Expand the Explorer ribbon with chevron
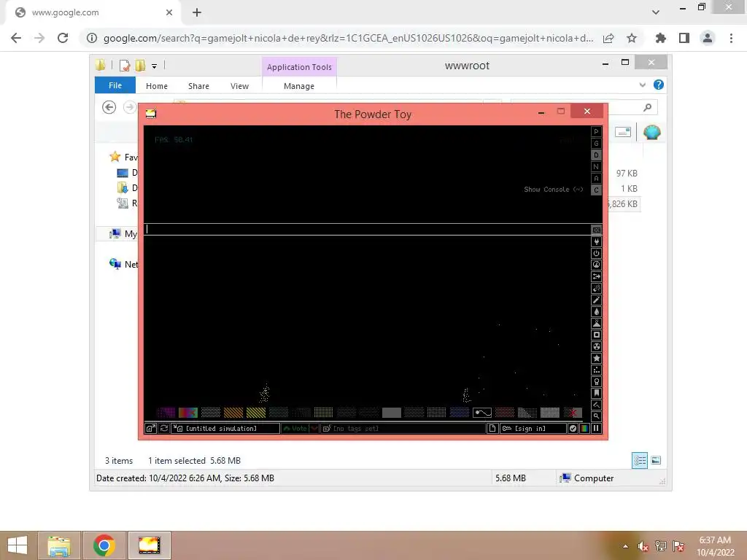747x560 pixels. (x=642, y=85)
